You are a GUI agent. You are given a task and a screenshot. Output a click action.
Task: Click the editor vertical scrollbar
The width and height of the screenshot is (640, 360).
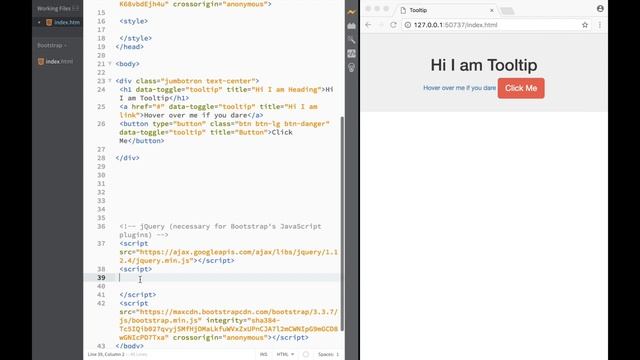click(x=342, y=224)
